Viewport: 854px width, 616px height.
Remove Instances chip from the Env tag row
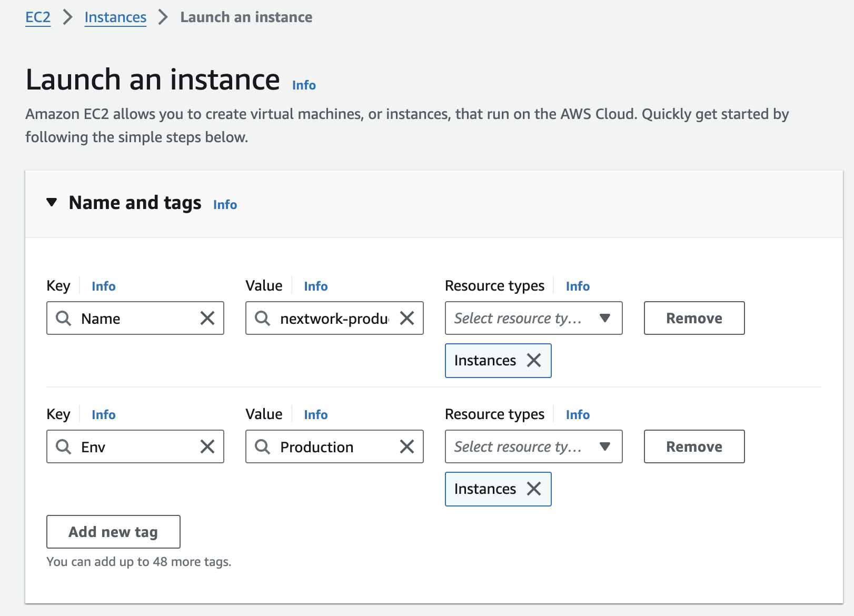pyautogui.click(x=534, y=489)
